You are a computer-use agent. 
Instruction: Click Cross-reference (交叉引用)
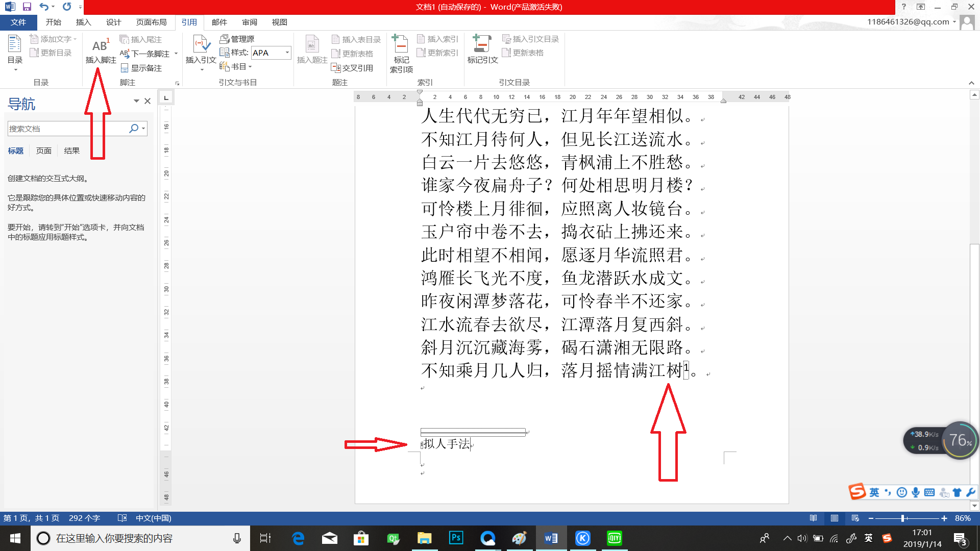click(x=352, y=68)
